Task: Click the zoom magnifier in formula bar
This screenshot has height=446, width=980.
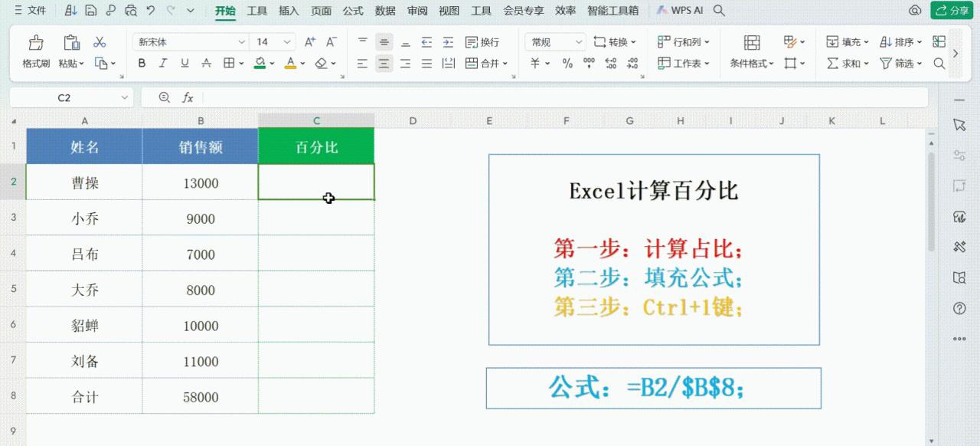Action: pos(164,97)
